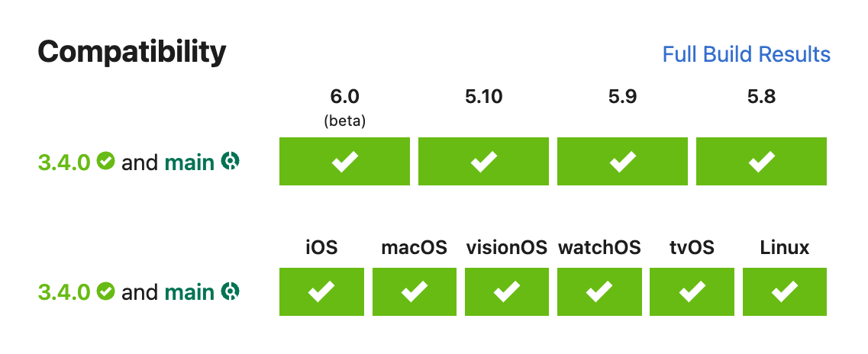Click the branch badge icon in platforms row
This screenshot has width=868, height=354.
click(x=231, y=291)
